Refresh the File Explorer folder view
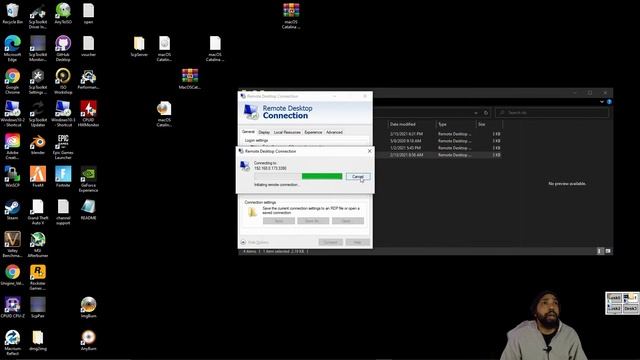This screenshot has width=640, height=360. (486, 113)
